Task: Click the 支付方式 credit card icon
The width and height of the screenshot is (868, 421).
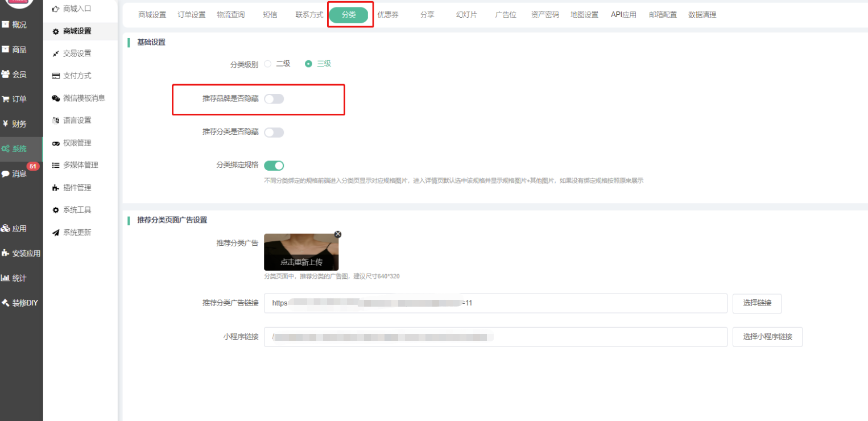Action: pos(56,76)
